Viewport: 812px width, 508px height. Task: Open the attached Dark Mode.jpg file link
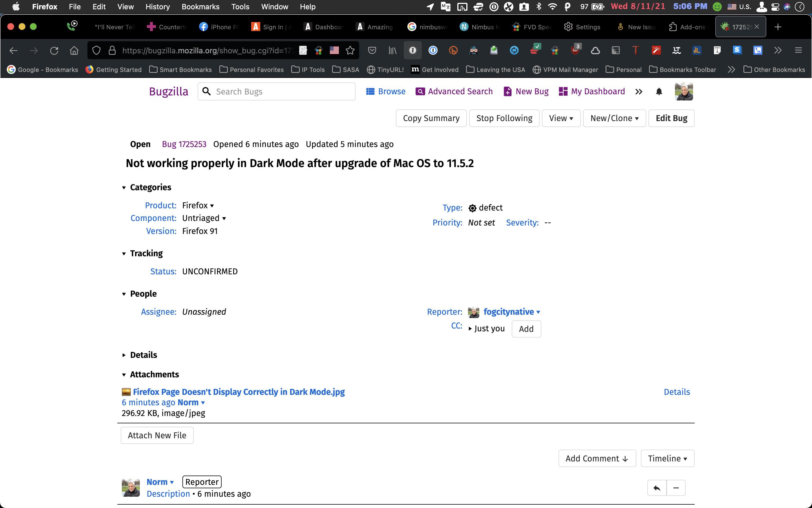[239, 392]
